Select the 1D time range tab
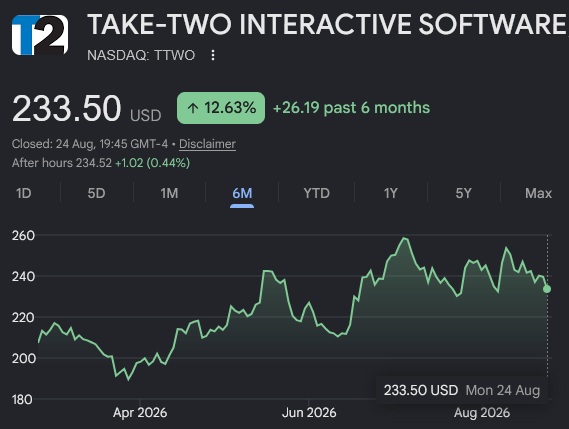The height and width of the screenshot is (429, 569). (x=24, y=193)
